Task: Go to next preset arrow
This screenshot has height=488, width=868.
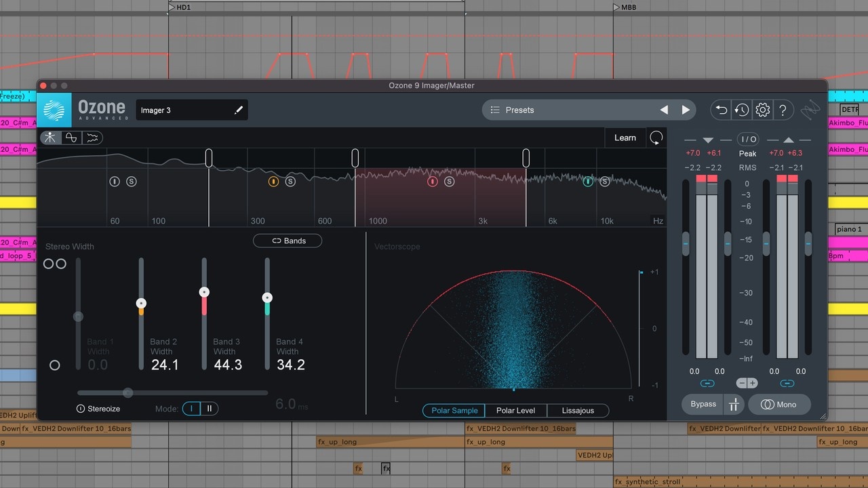Action: (x=686, y=110)
